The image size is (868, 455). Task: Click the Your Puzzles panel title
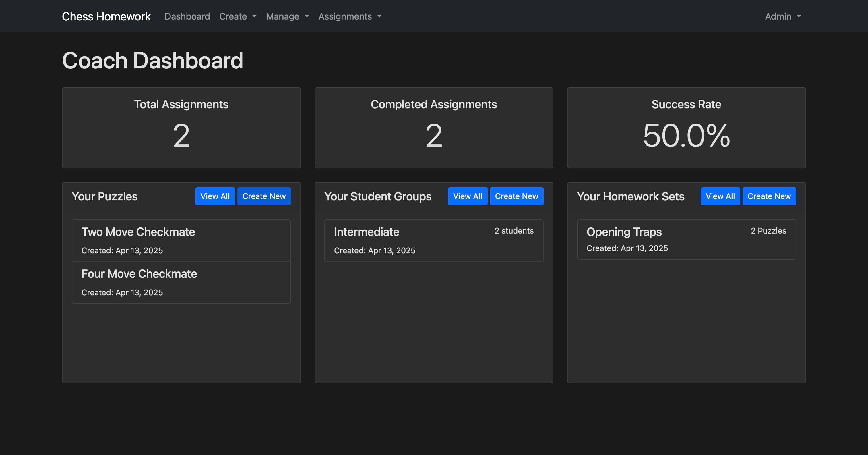click(x=104, y=196)
